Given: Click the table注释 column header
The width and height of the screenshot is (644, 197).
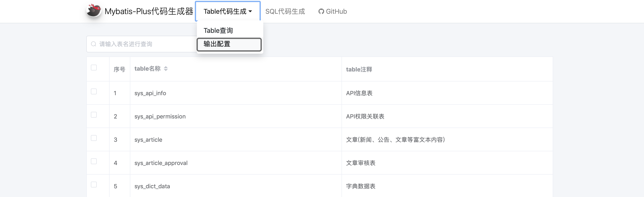Looking at the screenshot, I should pyautogui.click(x=359, y=69).
